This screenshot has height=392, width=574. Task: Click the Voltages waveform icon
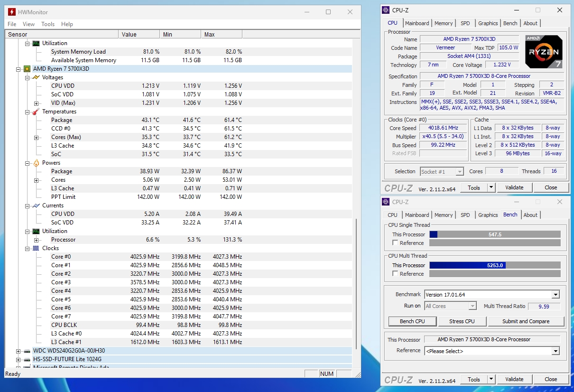36,77
